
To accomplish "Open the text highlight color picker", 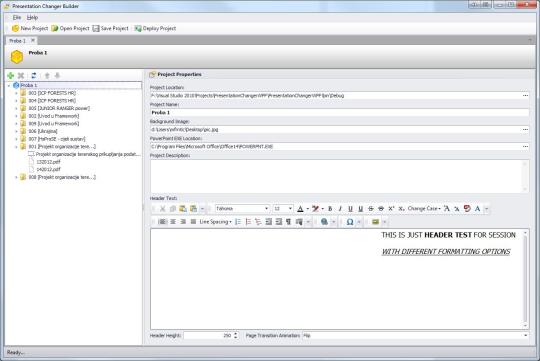I will point(315,209).
